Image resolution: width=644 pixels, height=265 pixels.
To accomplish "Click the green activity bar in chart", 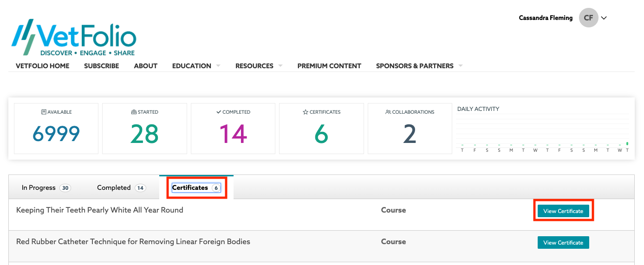I will point(627,144).
